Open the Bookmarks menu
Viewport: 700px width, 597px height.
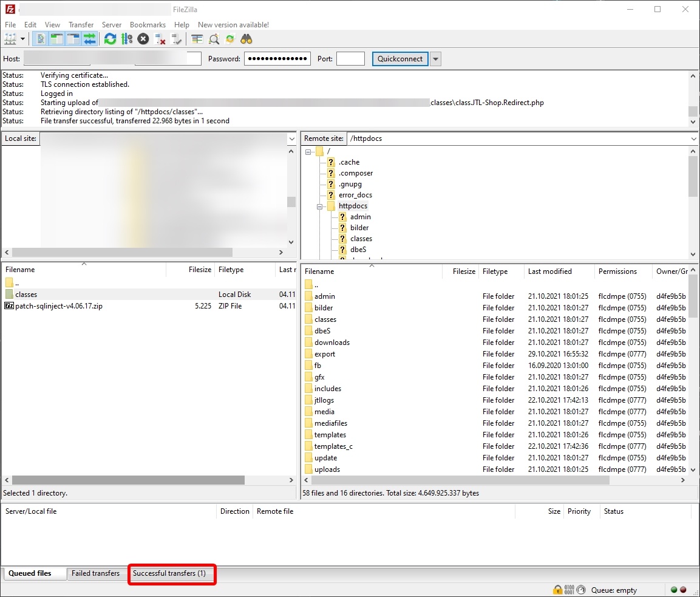pyautogui.click(x=148, y=25)
